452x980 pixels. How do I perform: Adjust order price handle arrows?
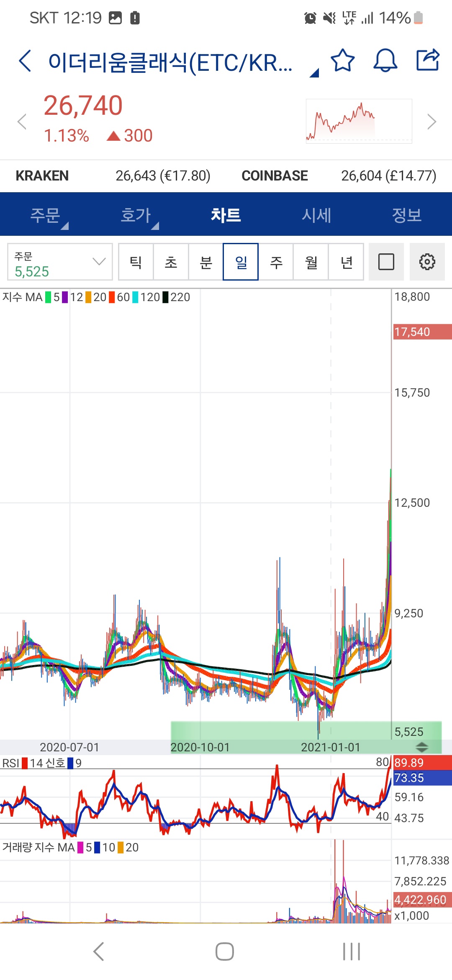(x=421, y=747)
